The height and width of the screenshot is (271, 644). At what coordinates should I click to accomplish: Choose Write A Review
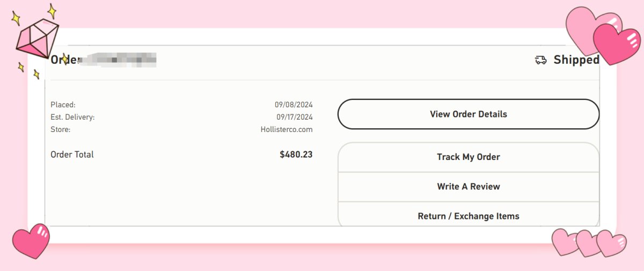[468, 187]
